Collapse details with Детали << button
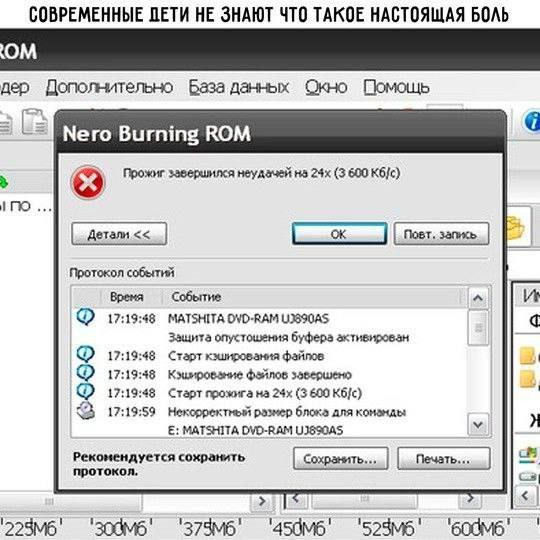 pyautogui.click(x=119, y=234)
